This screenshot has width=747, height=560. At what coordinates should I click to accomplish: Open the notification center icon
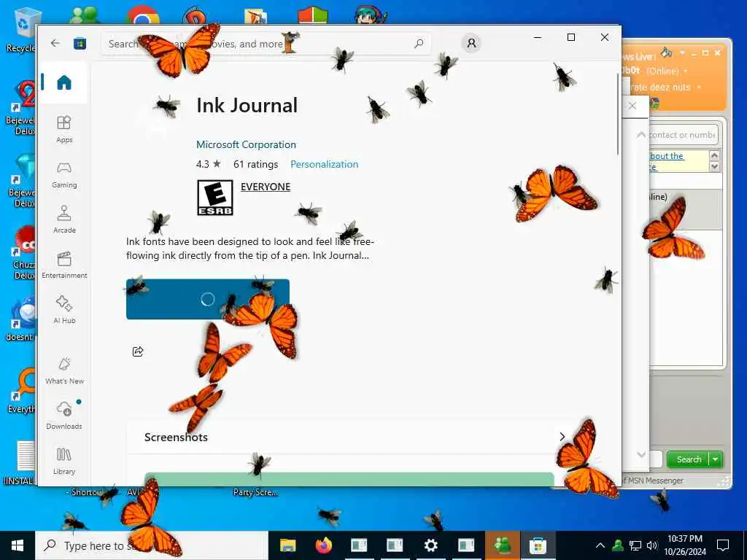pyautogui.click(x=723, y=545)
